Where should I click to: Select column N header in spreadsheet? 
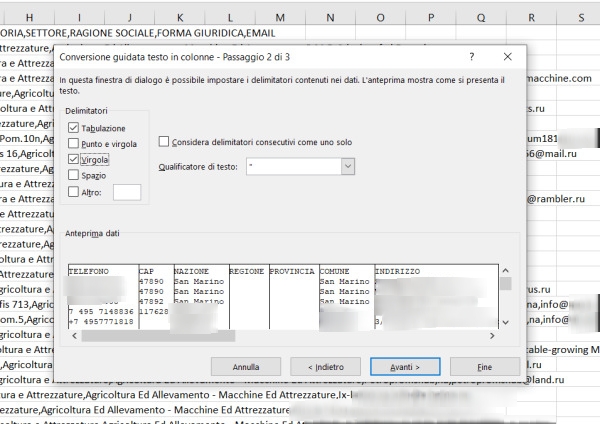[330, 17]
